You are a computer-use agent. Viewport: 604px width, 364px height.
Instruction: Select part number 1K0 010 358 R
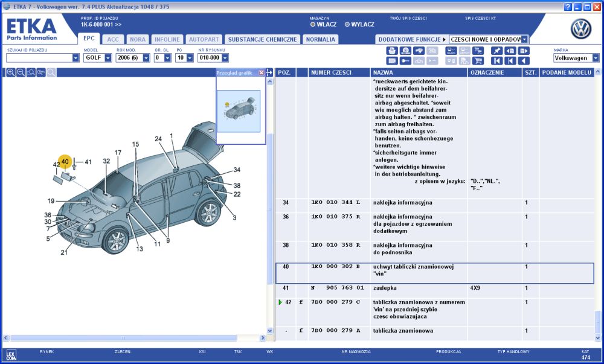[x=335, y=245]
